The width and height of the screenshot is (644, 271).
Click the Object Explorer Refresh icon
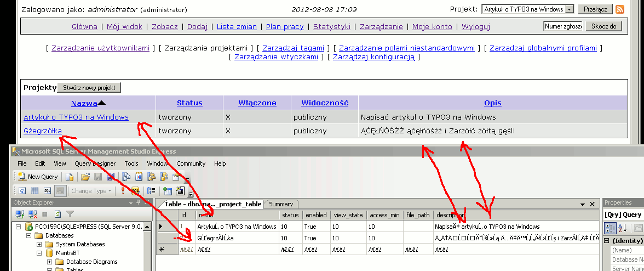pos(58,214)
